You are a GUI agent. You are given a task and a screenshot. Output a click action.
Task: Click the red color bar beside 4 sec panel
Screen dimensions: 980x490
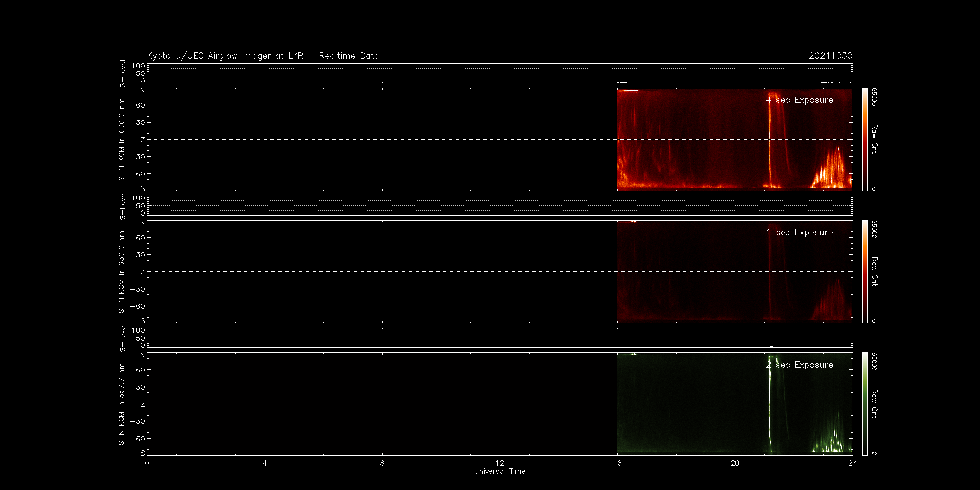865,140
